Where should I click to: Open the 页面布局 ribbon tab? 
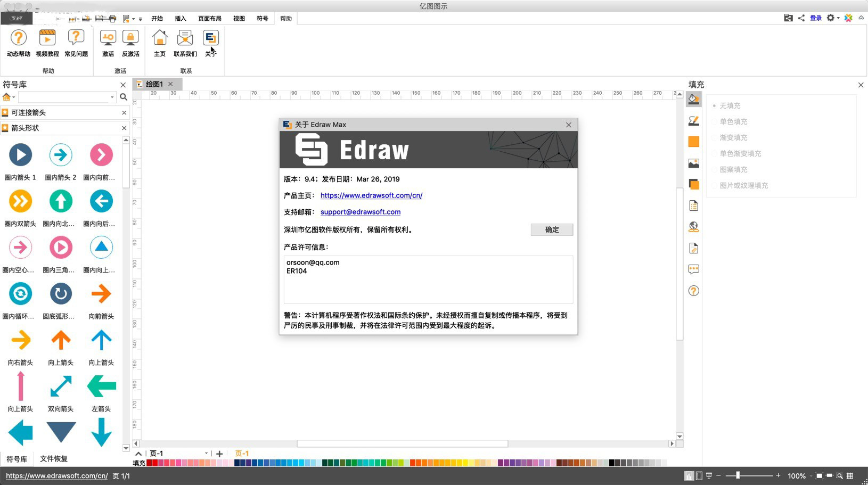(x=210, y=19)
